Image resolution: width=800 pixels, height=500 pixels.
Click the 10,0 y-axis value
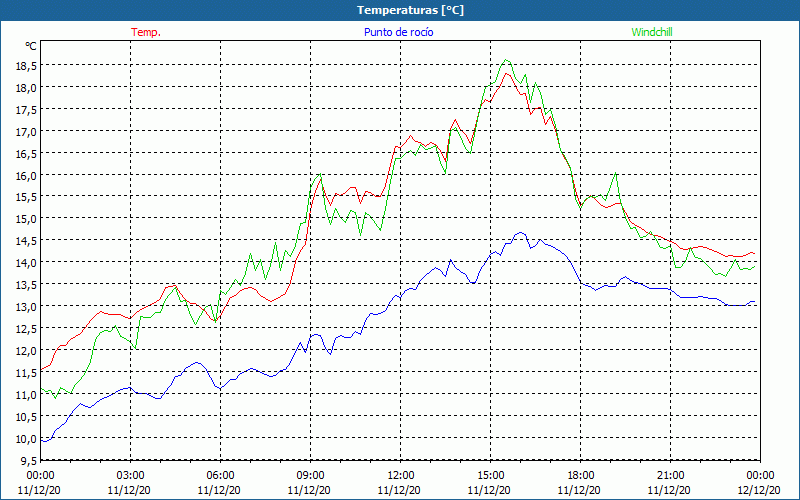[28, 438]
